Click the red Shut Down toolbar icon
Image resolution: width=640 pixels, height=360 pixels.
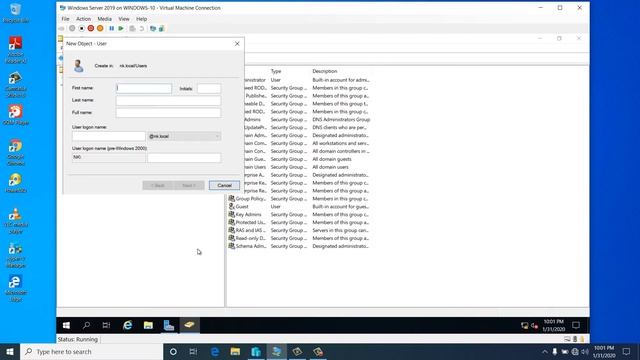tap(91, 29)
